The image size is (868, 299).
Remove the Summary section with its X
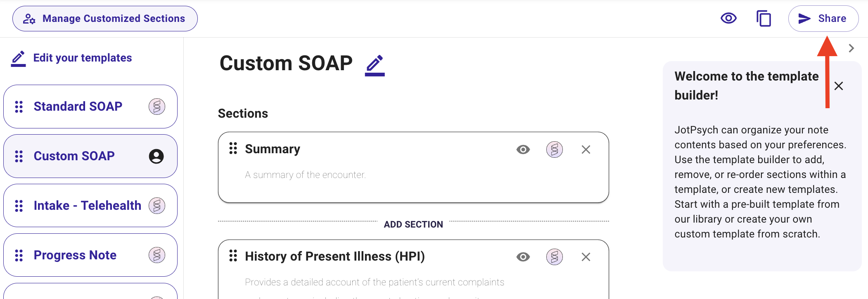[586, 149]
